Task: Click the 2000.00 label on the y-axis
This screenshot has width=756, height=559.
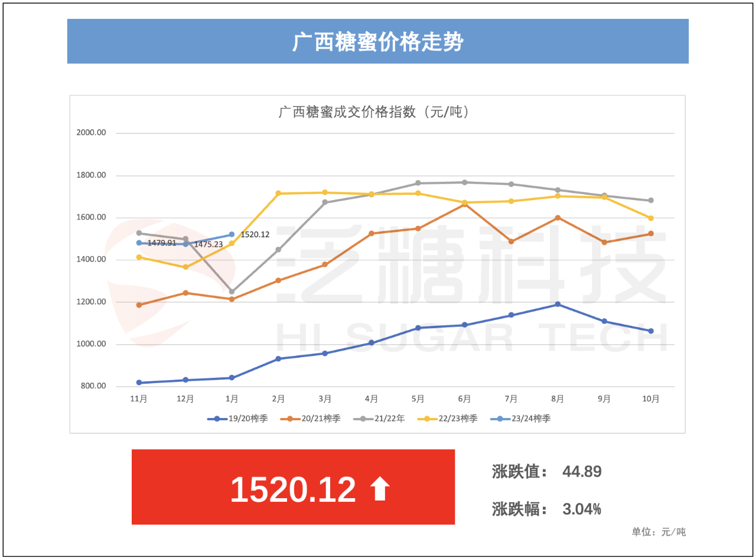Action: click(x=91, y=133)
